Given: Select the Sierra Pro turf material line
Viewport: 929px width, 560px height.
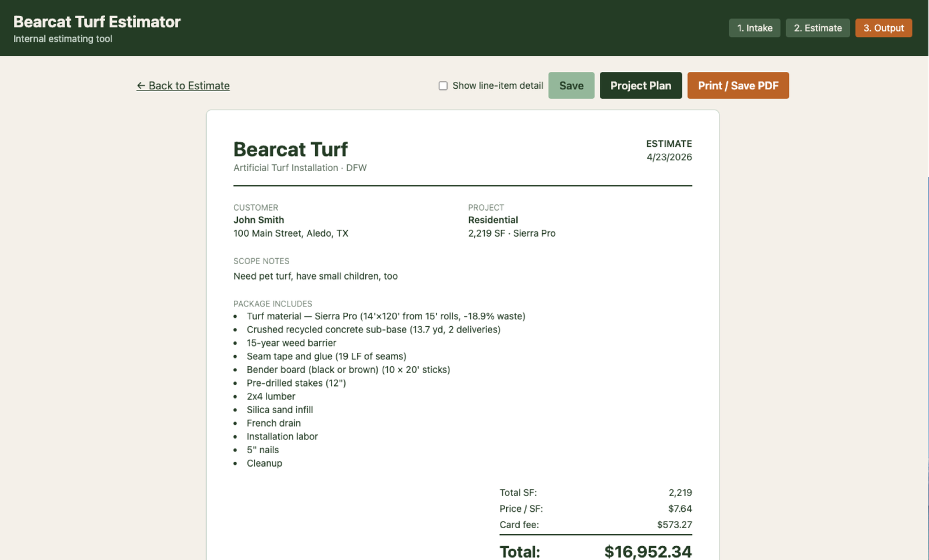Looking at the screenshot, I should click(386, 316).
